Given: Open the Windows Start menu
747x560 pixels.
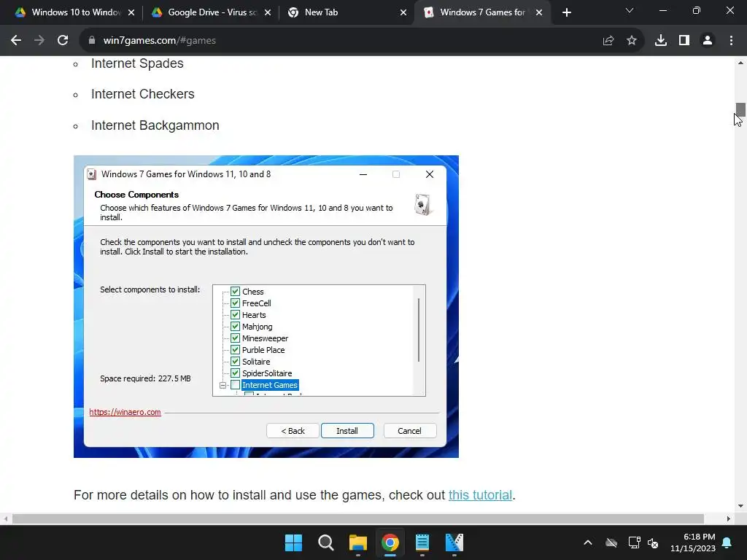Looking at the screenshot, I should (293, 542).
